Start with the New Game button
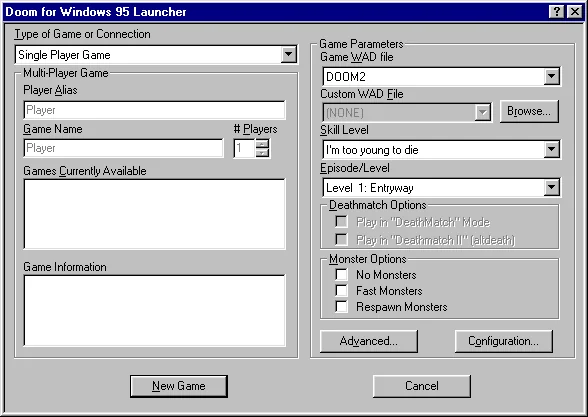Image resolution: width=588 pixels, height=417 pixels. [179, 386]
